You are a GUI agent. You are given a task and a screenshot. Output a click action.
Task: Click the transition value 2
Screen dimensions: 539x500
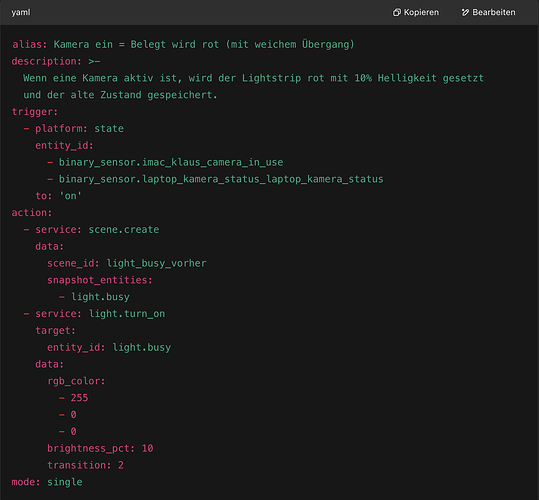click(121, 465)
